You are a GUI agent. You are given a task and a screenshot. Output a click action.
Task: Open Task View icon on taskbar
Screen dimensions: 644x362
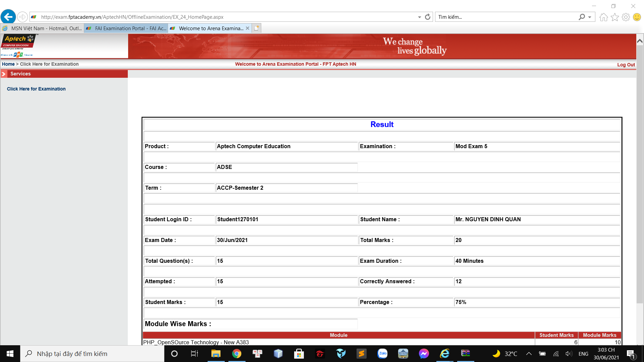click(x=195, y=354)
